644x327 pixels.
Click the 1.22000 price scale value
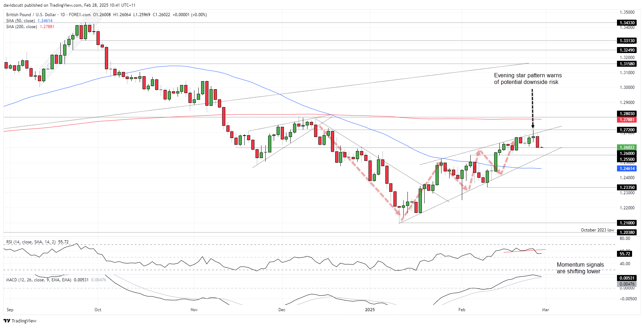627,208
